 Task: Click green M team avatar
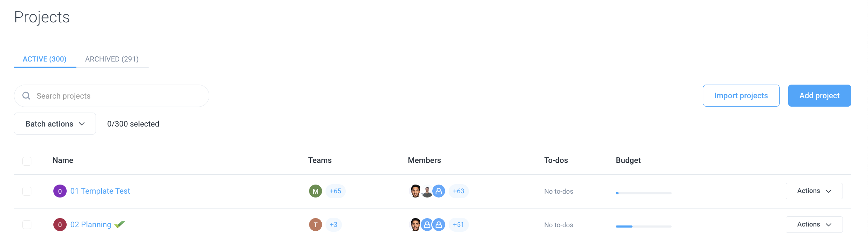point(315,191)
